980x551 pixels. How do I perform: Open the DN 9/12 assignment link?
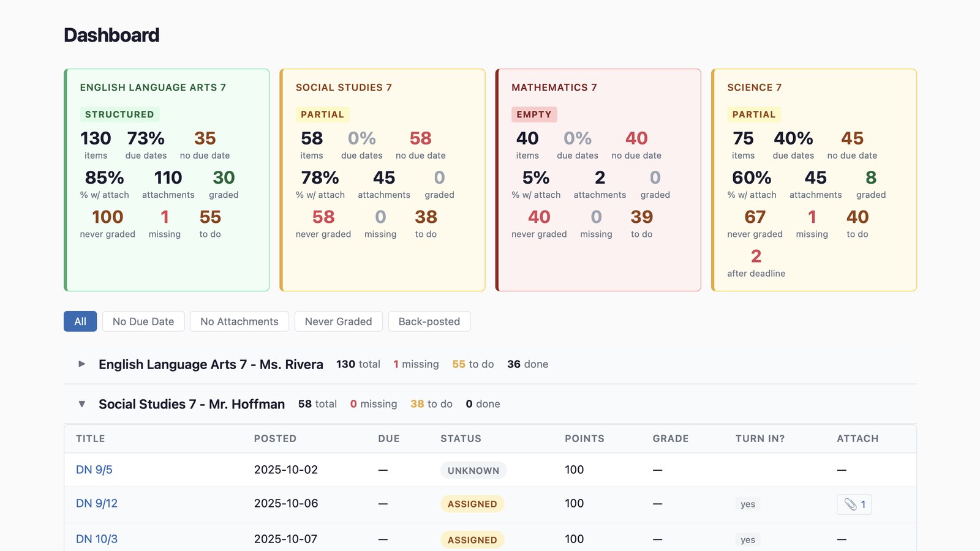[x=97, y=503]
